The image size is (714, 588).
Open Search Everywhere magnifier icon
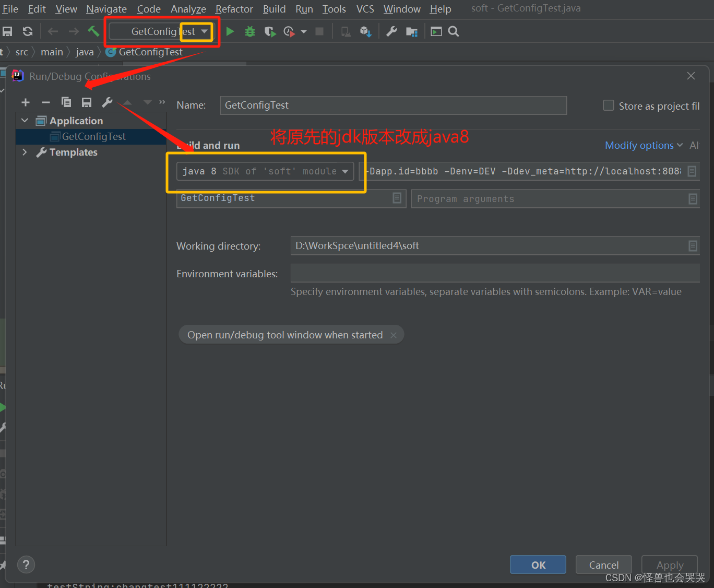453,31
